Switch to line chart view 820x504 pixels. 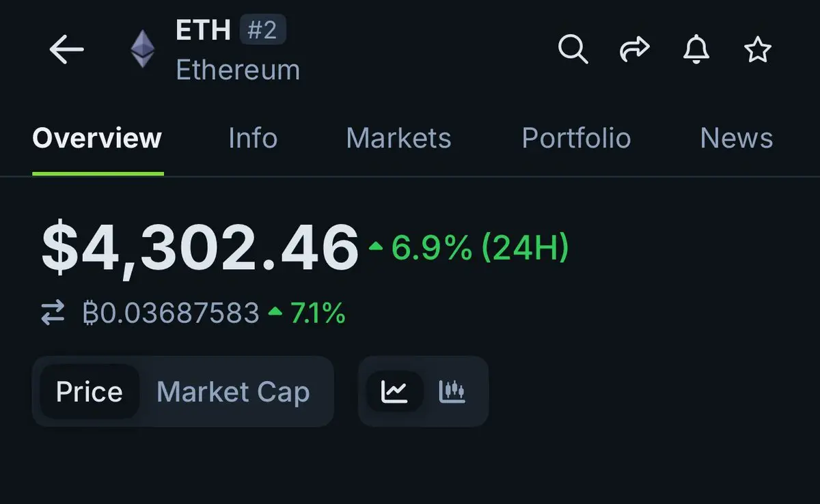395,391
